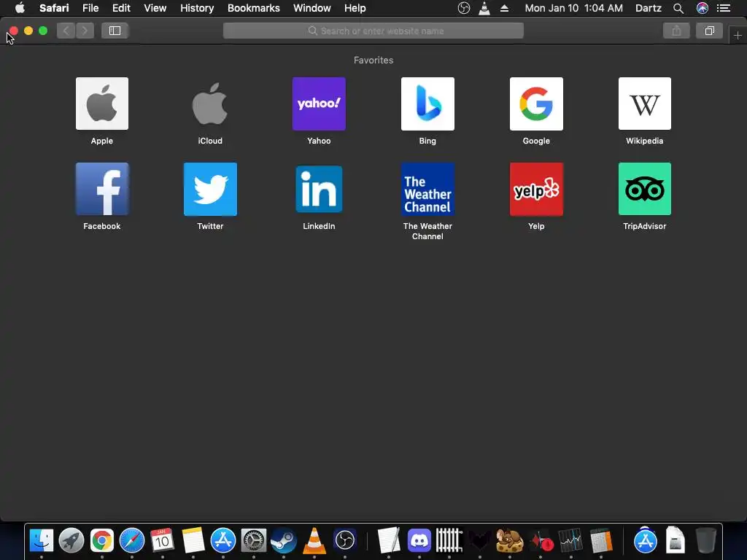Open the Google favorite
747x560 pixels.
[536, 104]
